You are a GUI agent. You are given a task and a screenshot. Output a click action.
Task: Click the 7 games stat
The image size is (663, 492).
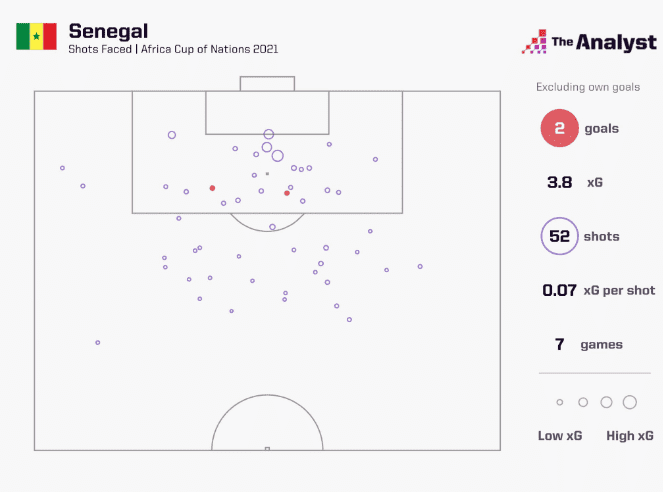pos(588,345)
